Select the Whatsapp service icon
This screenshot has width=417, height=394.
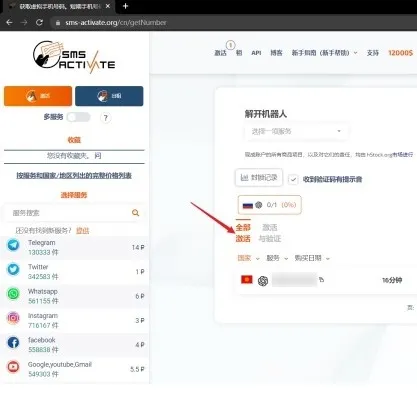tap(13, 294)
